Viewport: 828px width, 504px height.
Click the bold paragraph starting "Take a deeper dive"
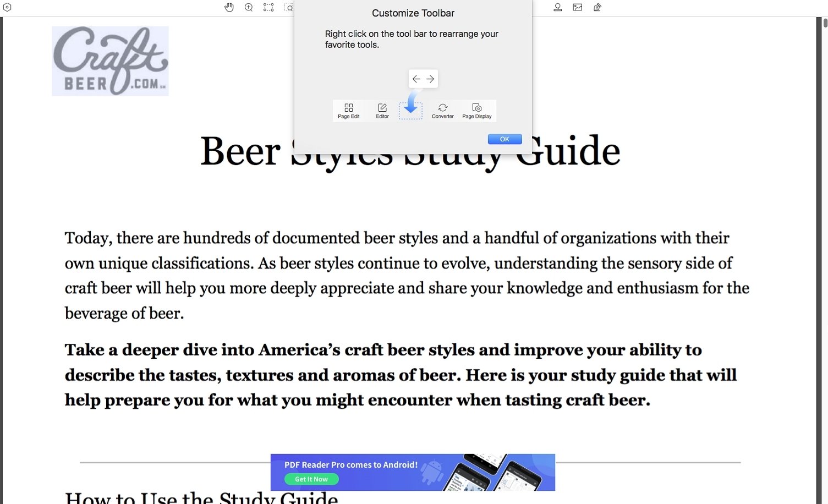point(401,375)
